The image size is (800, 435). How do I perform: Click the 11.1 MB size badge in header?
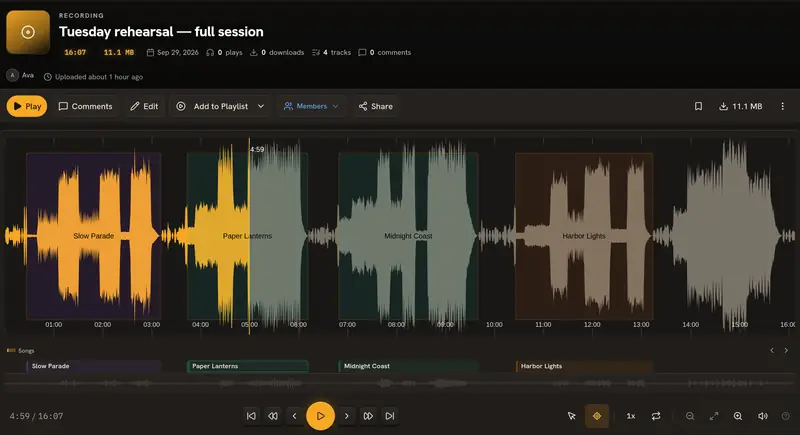coord(119,52)
